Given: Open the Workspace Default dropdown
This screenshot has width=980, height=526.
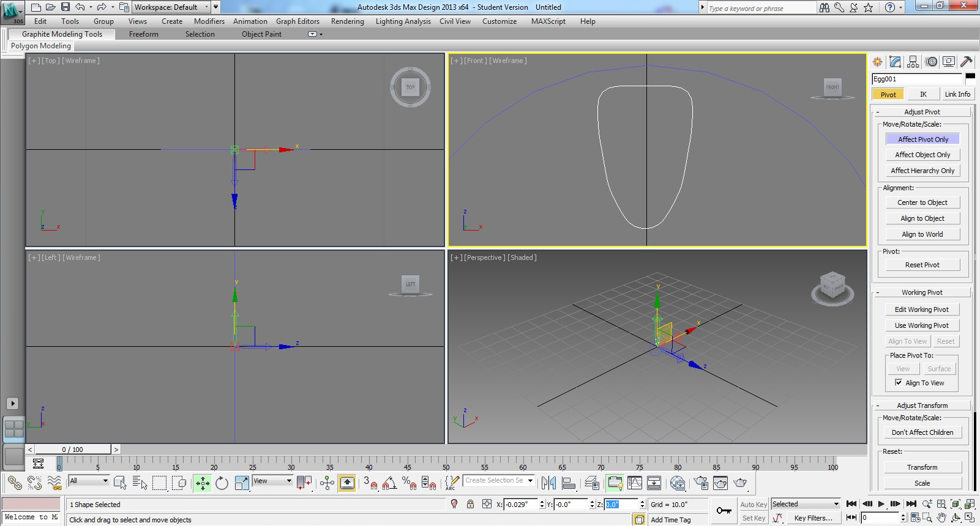Looking at the screenshot, I should click(171, 7).
